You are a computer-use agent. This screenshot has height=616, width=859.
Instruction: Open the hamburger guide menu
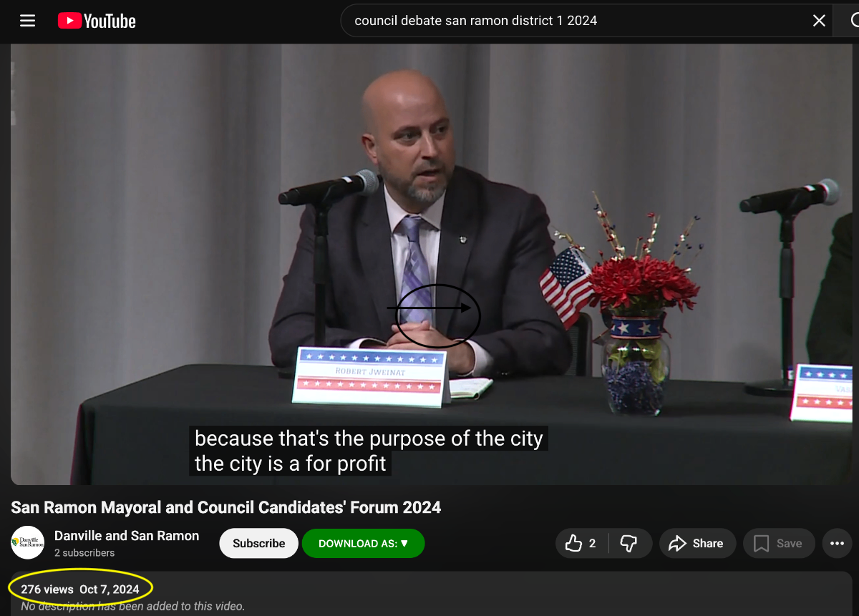[27, 21]
